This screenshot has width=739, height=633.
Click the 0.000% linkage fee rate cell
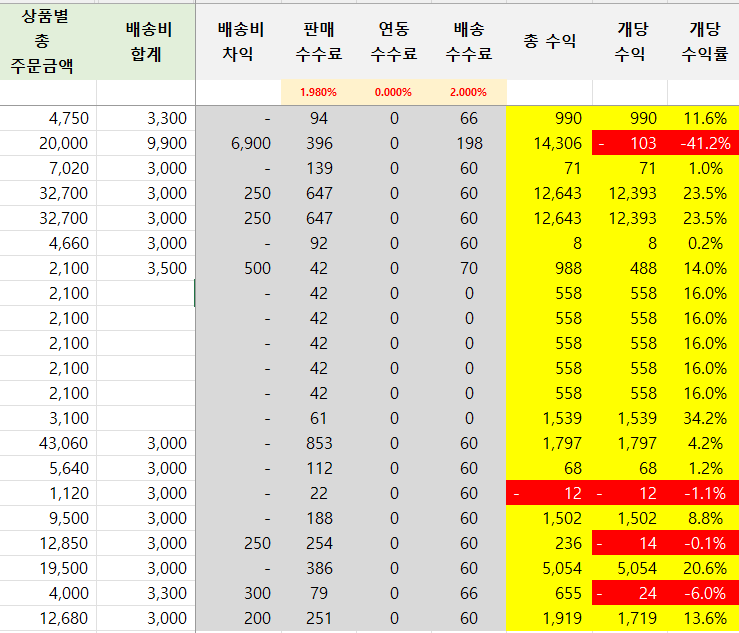click(x=394, y=92)
